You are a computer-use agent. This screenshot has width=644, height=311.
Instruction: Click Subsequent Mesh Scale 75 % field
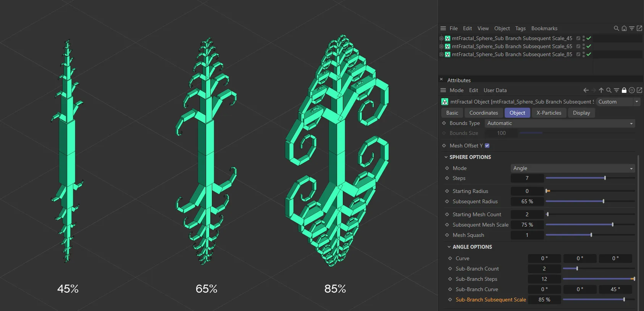(x=527, y=225)
